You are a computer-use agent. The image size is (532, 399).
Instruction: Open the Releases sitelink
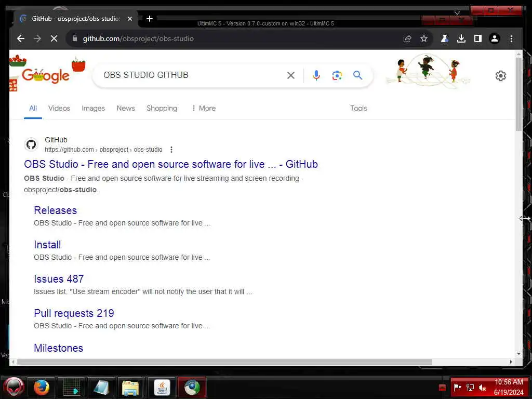55,210
